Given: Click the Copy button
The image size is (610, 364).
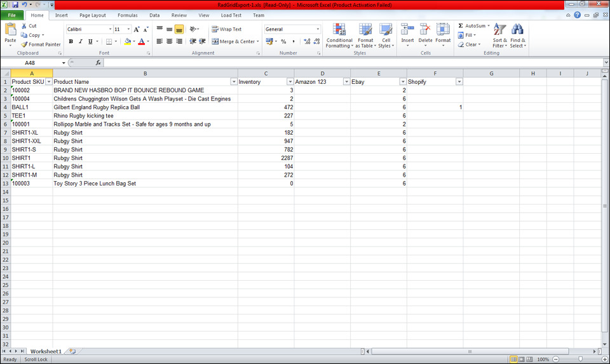Looking at the screenshot, I should point(32,35).
